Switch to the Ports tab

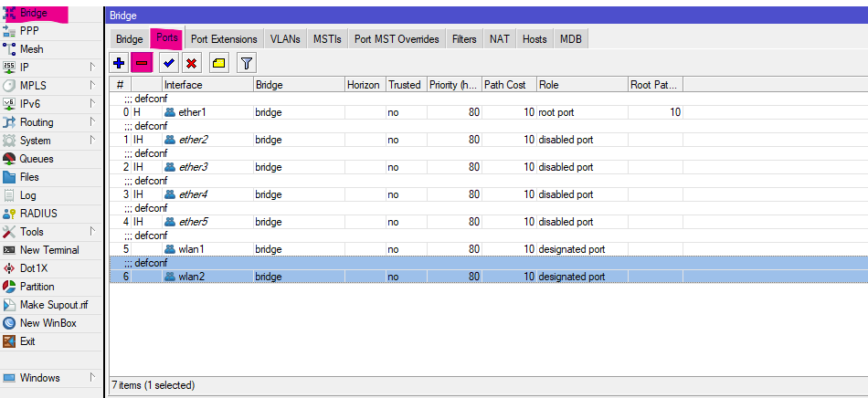166,38
